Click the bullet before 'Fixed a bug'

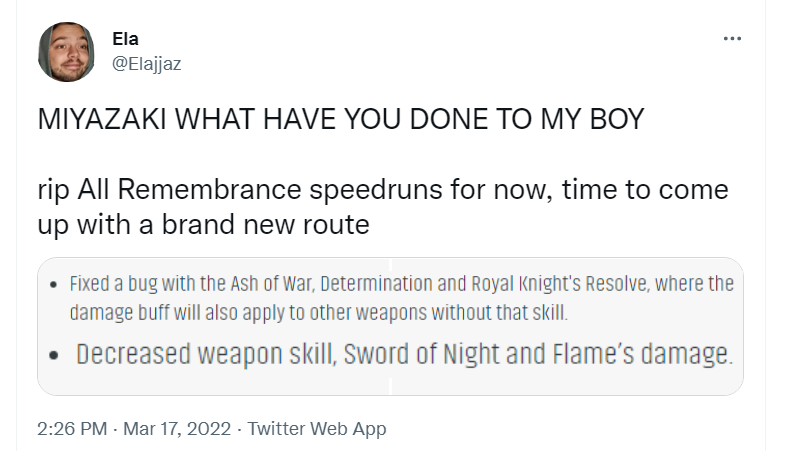53,285
